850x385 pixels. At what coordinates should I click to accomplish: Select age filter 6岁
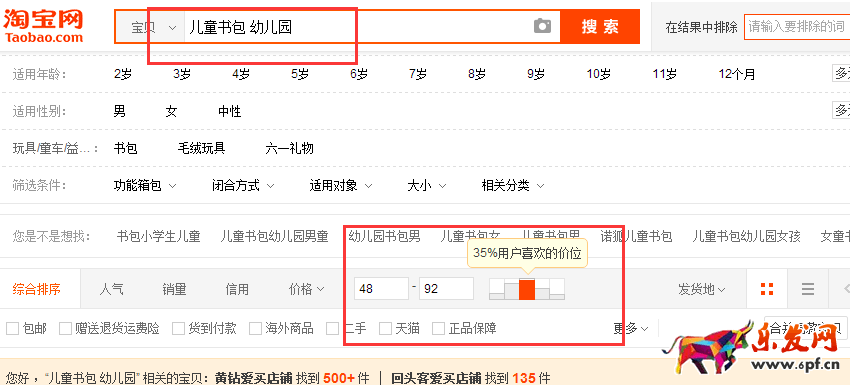click(359, 74)
